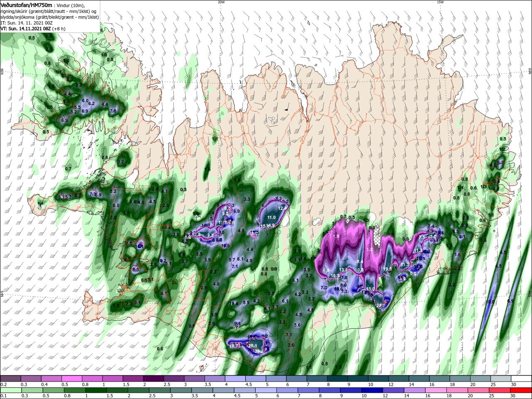The height and width of the screenshot is (399, 532).
Task: Click the pale lavender 4 snowfall legend swatch
Action: click(x=235, y=378)
